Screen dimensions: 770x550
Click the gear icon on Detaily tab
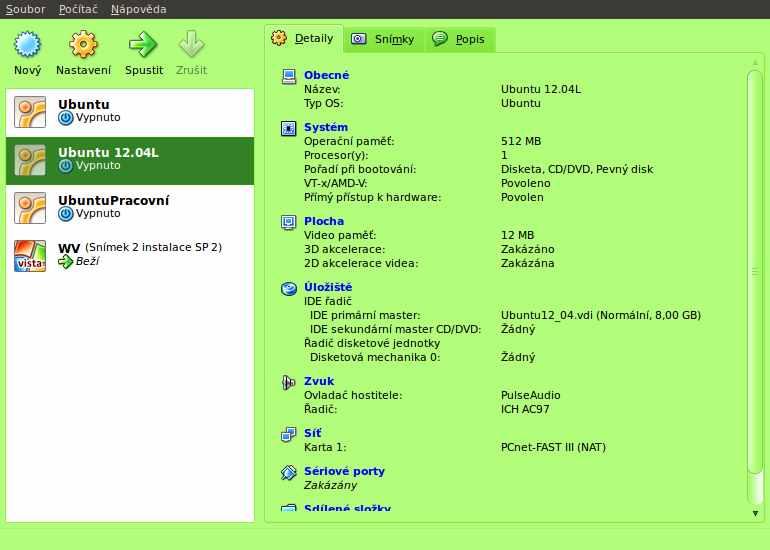tap(279, 38)
